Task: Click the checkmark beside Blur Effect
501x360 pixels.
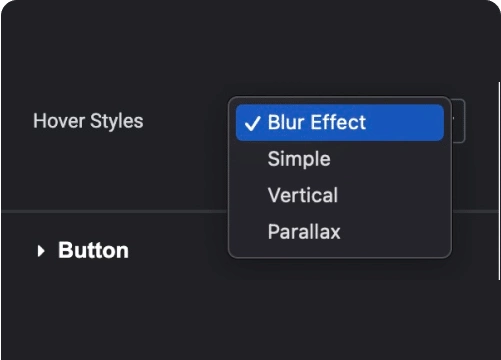Action: [x=252, y=123]
